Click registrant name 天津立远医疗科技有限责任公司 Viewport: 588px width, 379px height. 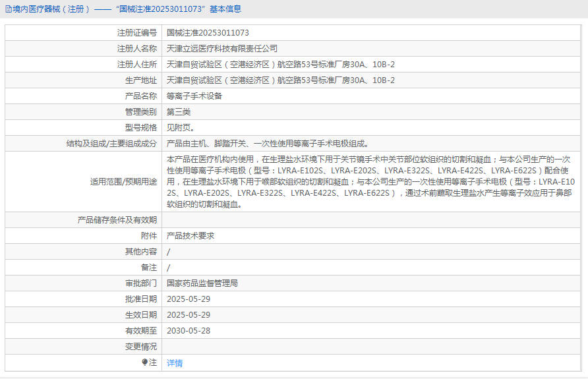(x=222, y=49)
